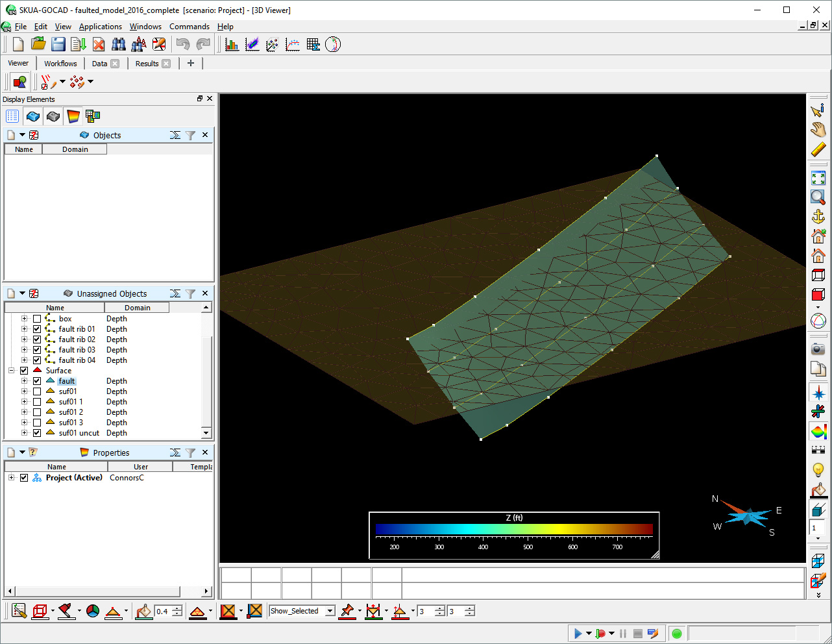Screen dimensions: 832x644
Task: Uncheck fault rib 01 visibility
Action: [x=37, y=329]
